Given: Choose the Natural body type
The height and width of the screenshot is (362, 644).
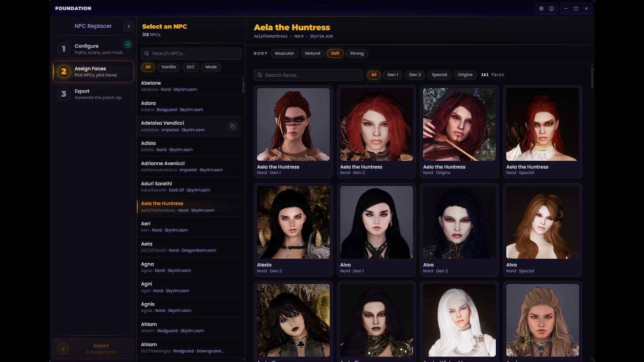Looking at the screenshot, I should point(313,53).
